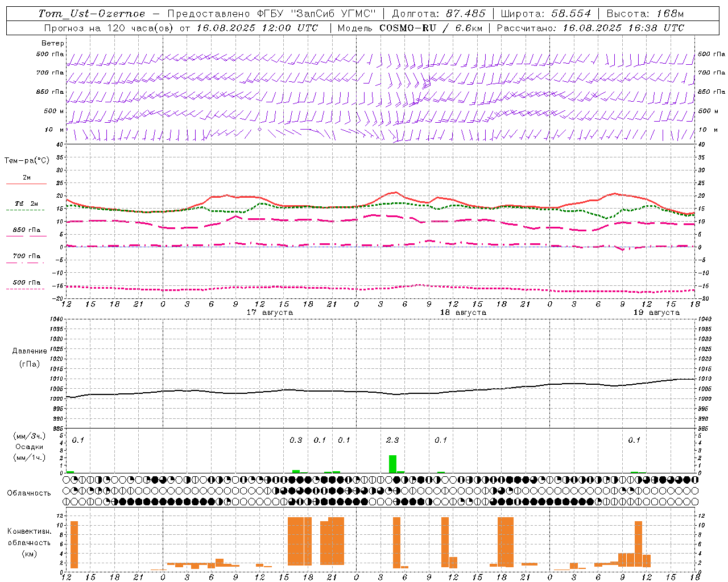Click the 500 м wind level label on left
Image resolution: width=728 pixels, height=582 pixels.
coord(54,111)
